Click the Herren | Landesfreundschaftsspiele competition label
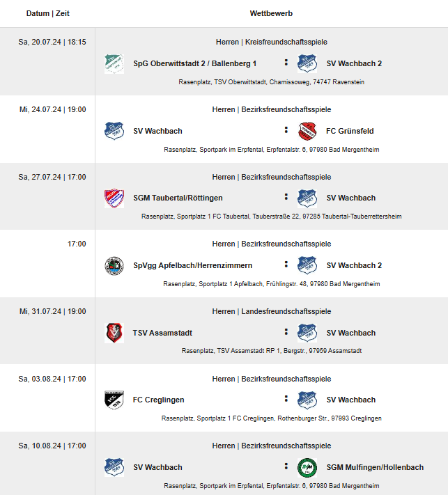The height and width of the screenshot is (495, 448). pos(272,312)
